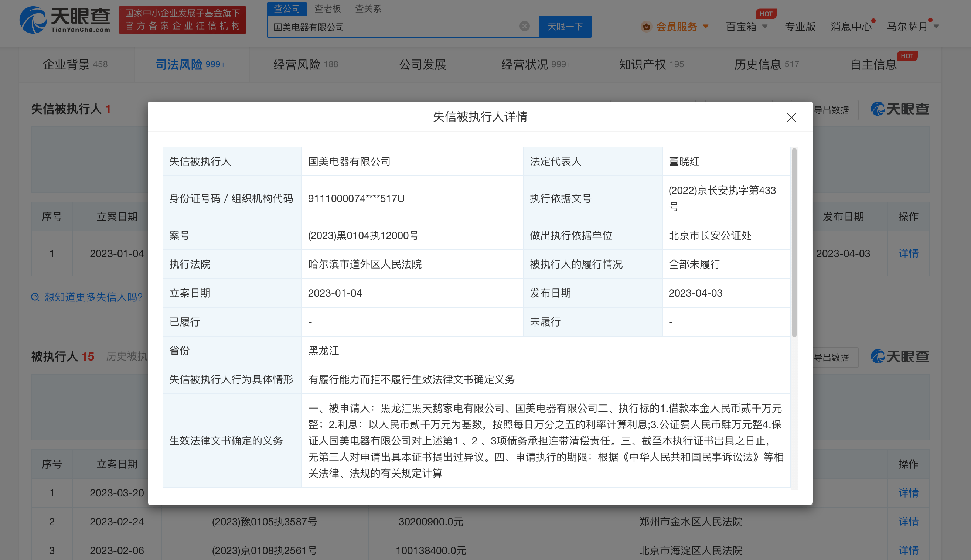Viewport: 971px width, 560px height.
Task: Click the 30200900.0元 amount cell
Action: click(430, 522)
